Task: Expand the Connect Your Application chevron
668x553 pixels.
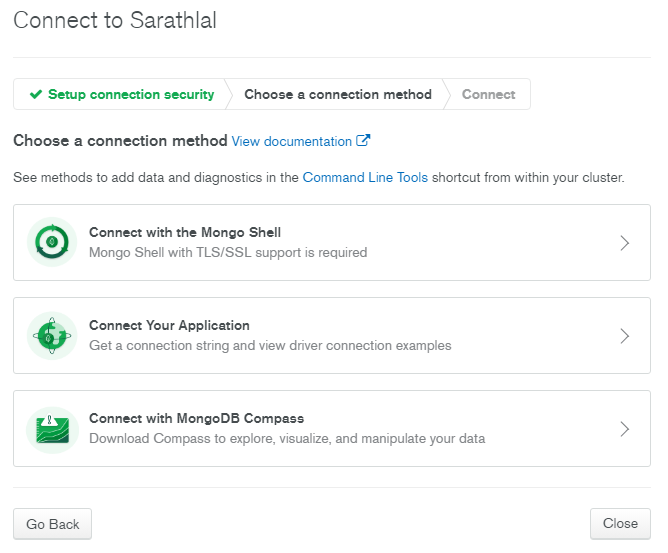Action: coord(625,336)
